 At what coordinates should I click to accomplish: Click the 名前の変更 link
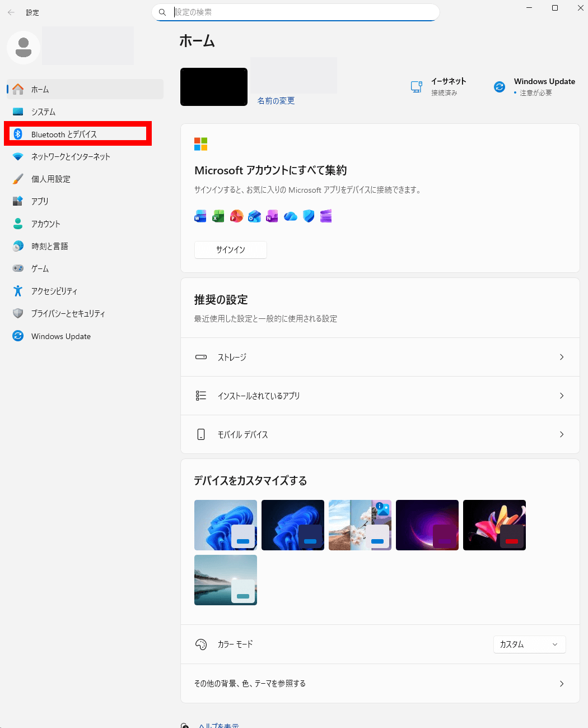tap(276, 101)
